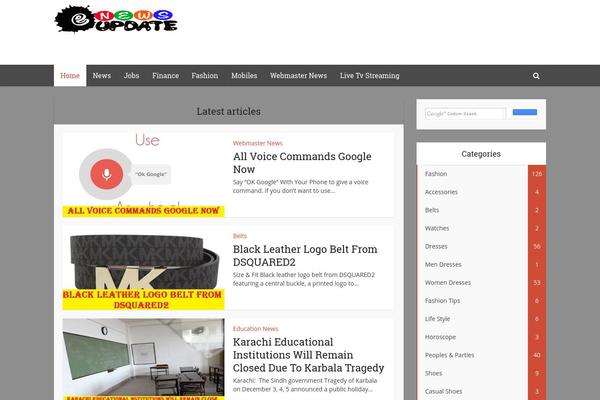This screenshot has height=400, width=600.
Task: Click the "Karachi: The Sindh government" excerpt text
Action: click(x=305, y=385)
